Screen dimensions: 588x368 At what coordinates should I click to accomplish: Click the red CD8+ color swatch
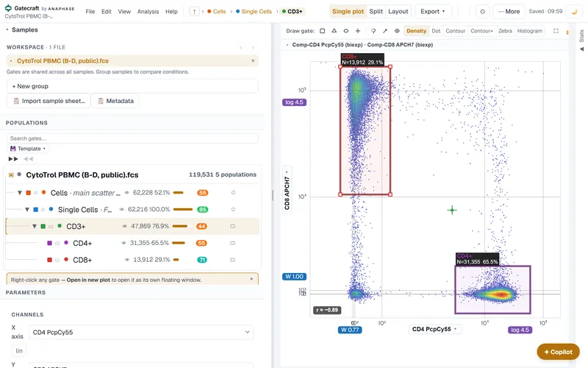[x=49, y=260]
